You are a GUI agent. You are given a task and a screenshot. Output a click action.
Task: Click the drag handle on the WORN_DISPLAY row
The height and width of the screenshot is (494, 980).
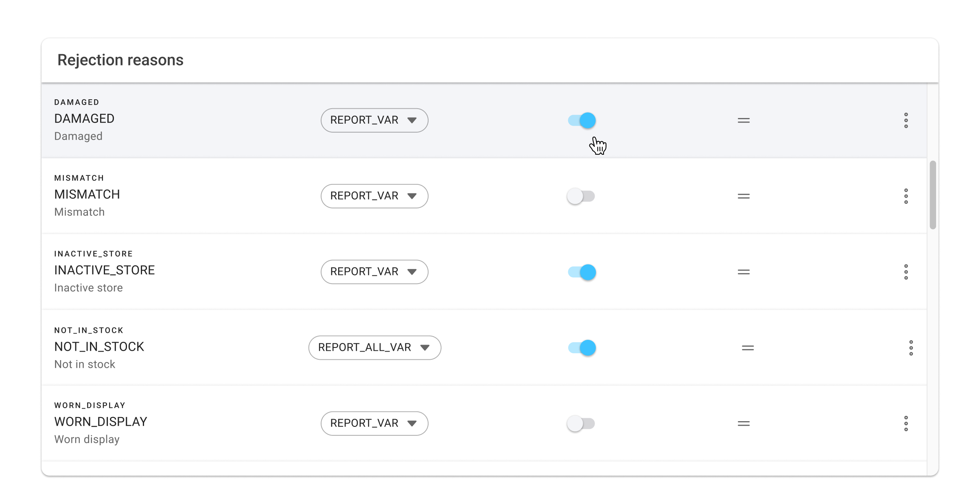point(744,424)
